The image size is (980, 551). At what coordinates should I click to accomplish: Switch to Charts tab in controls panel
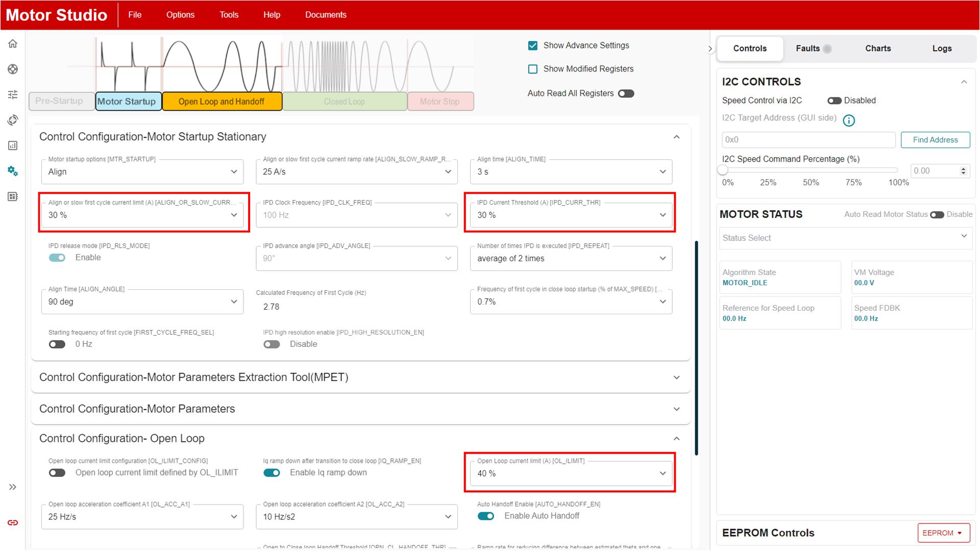(x=878, y=48)
